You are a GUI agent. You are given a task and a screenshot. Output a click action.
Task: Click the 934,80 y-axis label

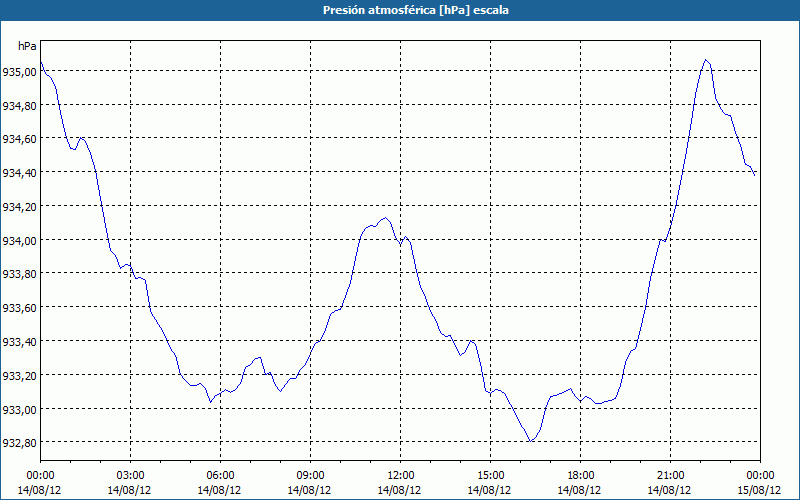coord(19,106)
